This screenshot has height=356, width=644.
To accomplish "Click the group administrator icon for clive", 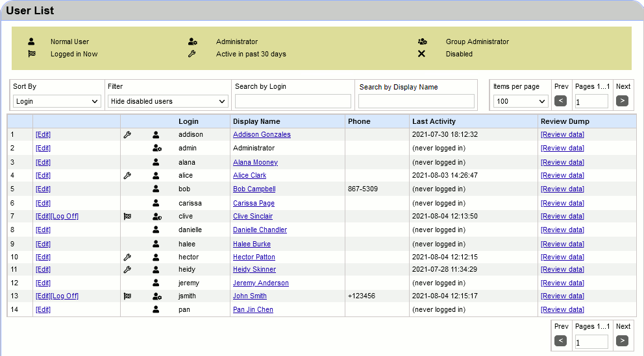I will pyautogui.click(x=156, y=217).
